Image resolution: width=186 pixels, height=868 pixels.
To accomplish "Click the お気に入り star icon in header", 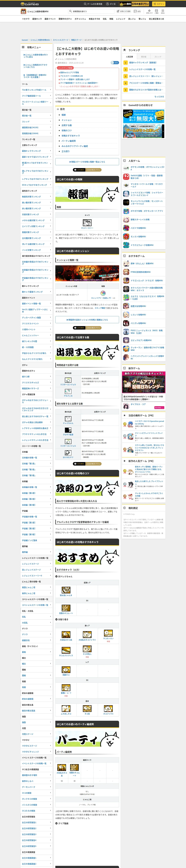I will (x=149, y=11).
